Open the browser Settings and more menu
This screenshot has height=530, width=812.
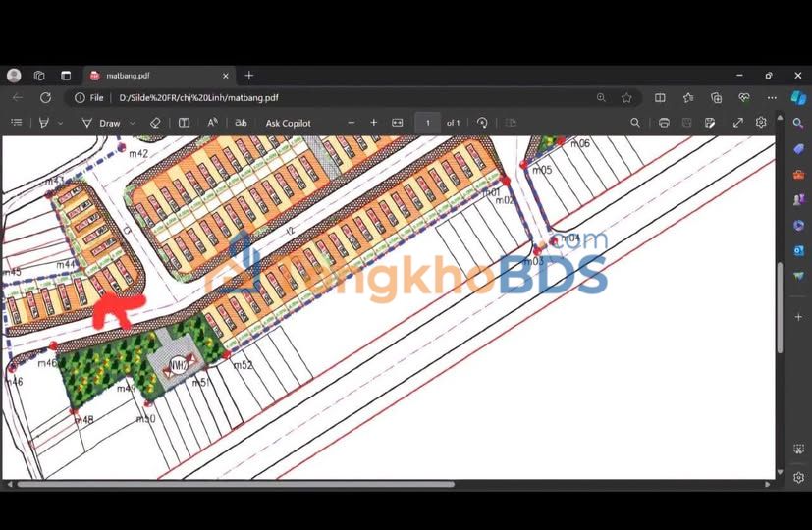772,98
